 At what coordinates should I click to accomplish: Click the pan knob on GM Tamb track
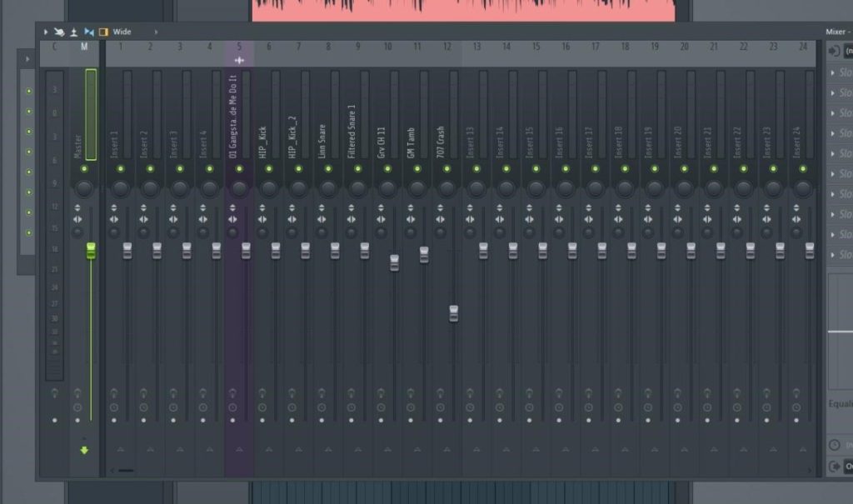(417, 188)
